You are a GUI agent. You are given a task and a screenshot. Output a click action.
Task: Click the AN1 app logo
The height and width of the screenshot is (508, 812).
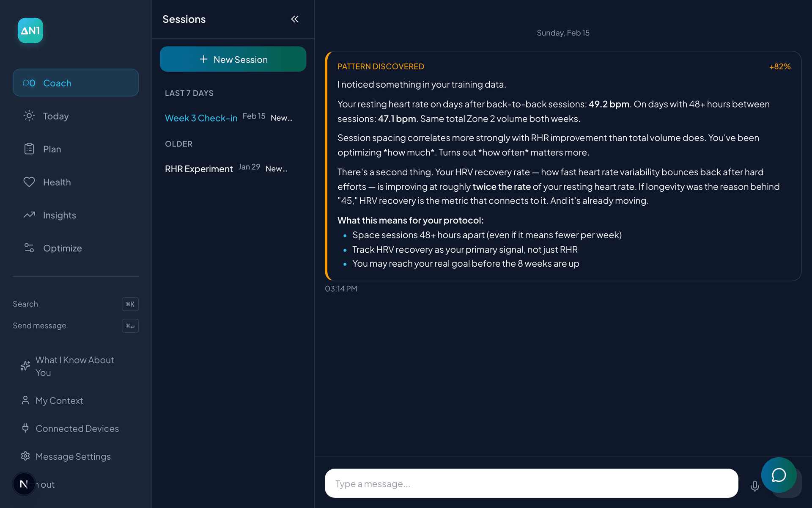pos(30,30)
